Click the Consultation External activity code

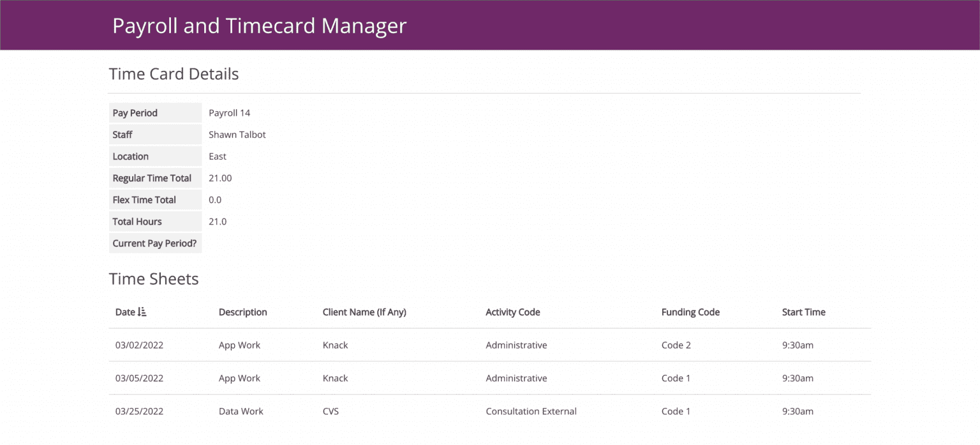pyautogui.click(x=531, y=411)
